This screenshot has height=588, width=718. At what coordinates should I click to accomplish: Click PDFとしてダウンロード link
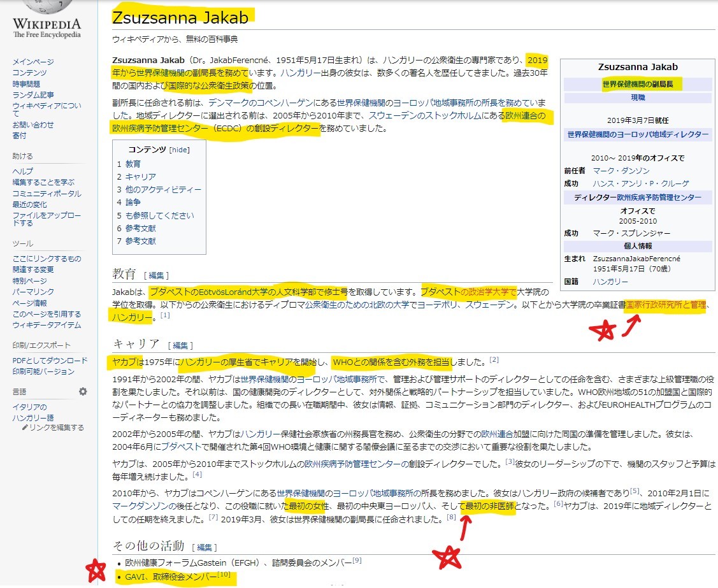click(50, 361)
